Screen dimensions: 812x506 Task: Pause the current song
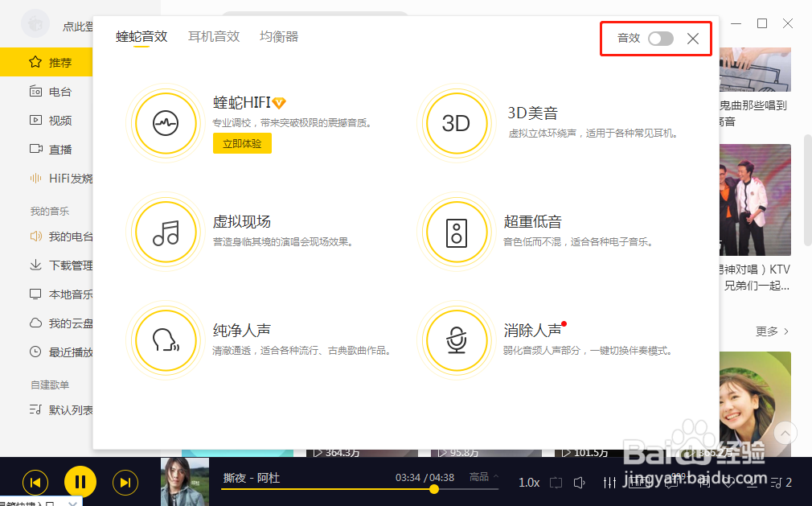pos(80,482)
